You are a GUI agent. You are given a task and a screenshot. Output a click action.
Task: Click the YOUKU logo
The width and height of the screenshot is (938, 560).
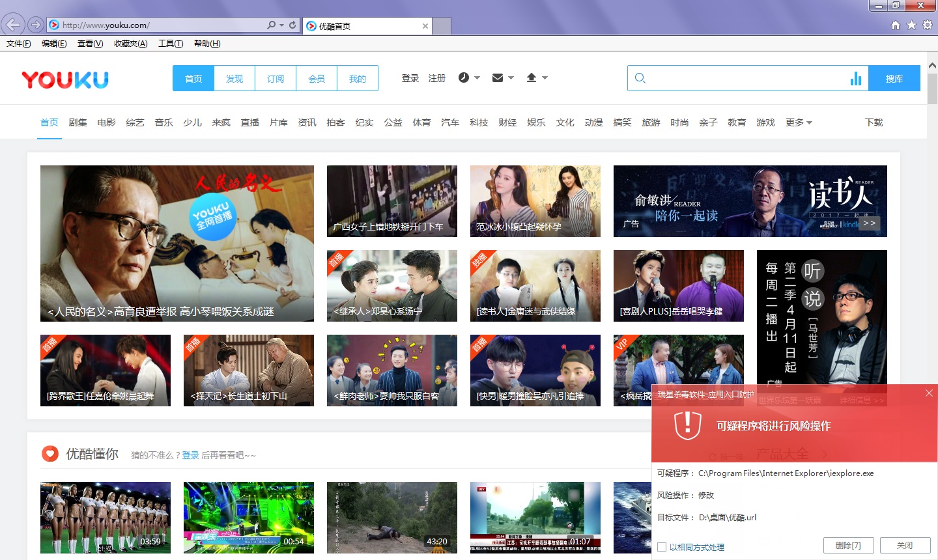pyautogui.click(x=65, y=79)
